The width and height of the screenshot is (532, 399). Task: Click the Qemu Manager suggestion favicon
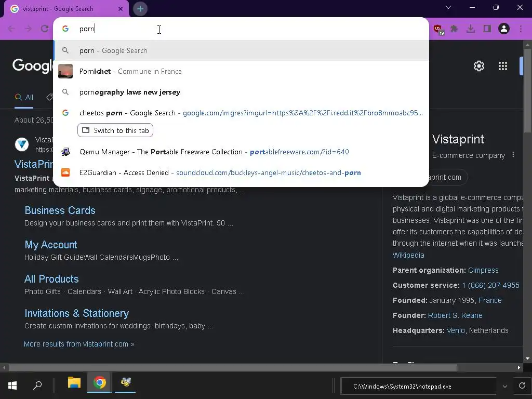click(65, 152)
